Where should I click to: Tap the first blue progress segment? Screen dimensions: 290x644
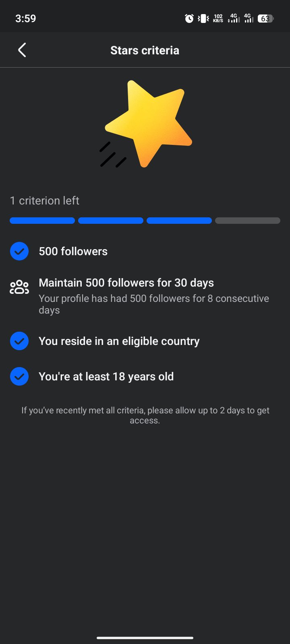[42, 221]
